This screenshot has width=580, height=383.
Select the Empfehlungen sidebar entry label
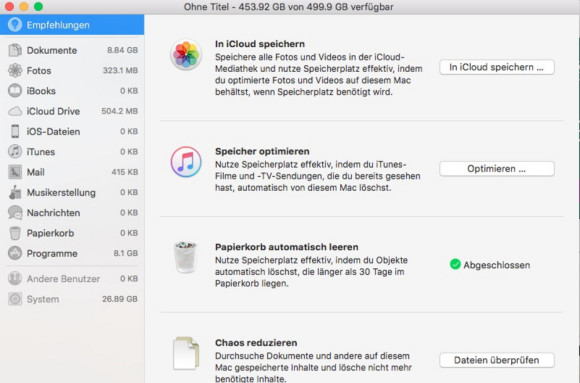[58, 25]
